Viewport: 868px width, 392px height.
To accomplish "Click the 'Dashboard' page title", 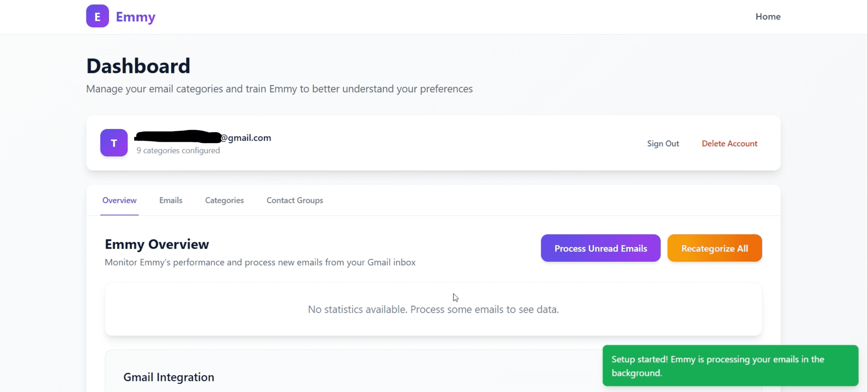I will click(x=138, y=66).
